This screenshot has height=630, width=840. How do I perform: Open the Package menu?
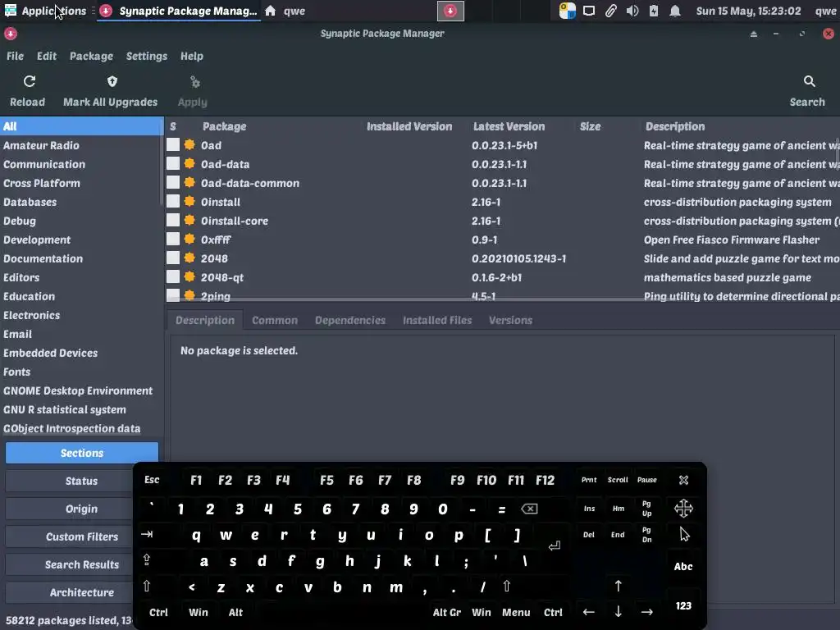91,56
